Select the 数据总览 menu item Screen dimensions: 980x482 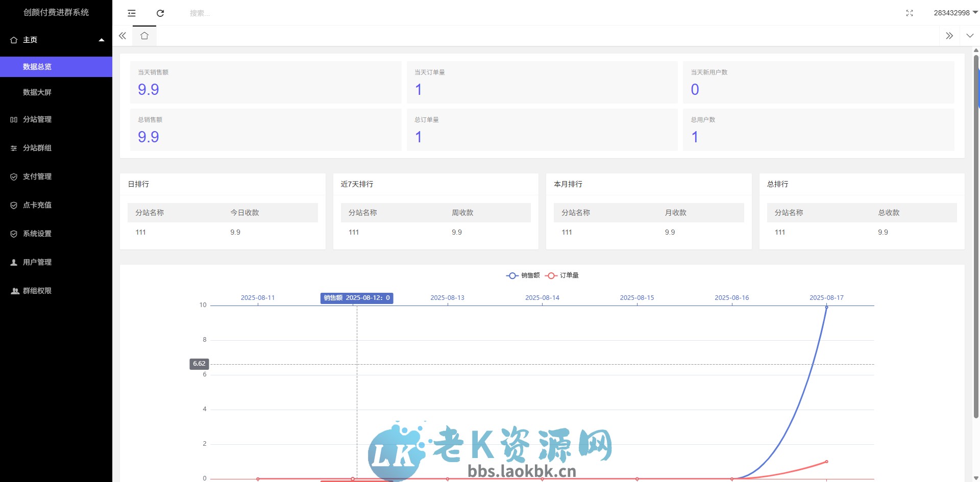(36, 67)
